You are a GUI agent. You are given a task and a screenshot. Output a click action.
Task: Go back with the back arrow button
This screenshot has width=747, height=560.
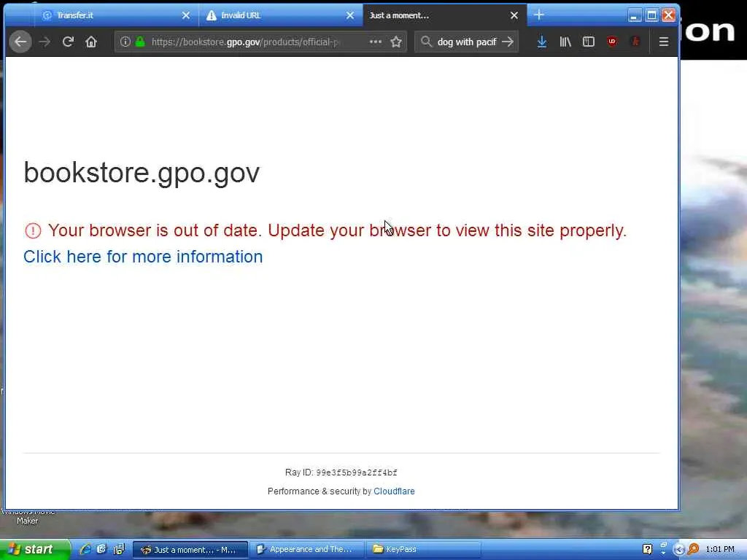tap(20, 42)
